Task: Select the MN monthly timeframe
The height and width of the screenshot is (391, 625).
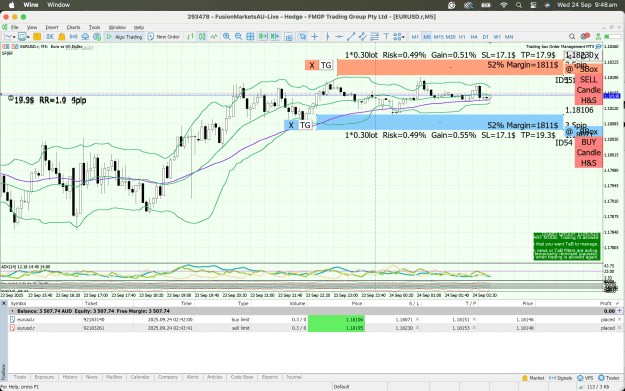Action: (509, 37)
